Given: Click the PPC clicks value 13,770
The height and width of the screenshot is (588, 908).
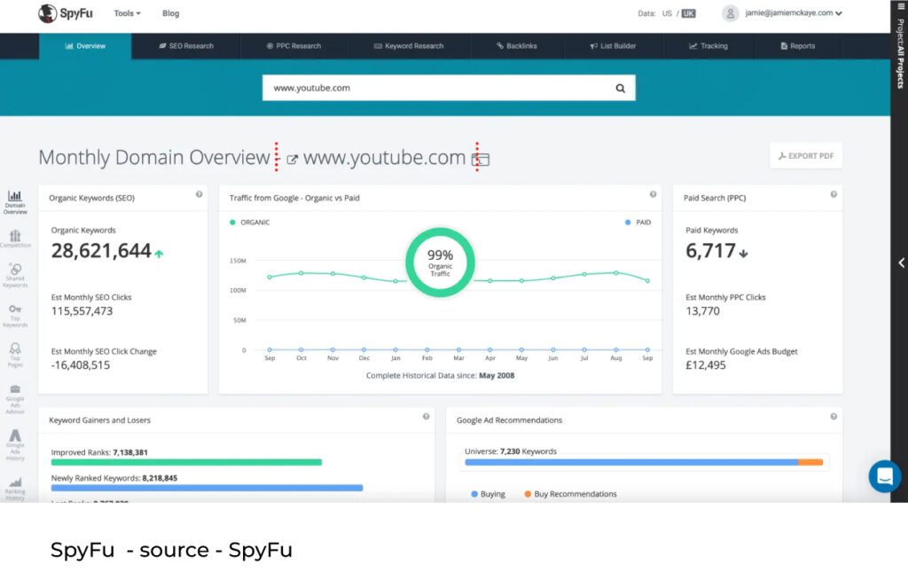Looking at the screenshot, I should (x=702, y=311).
